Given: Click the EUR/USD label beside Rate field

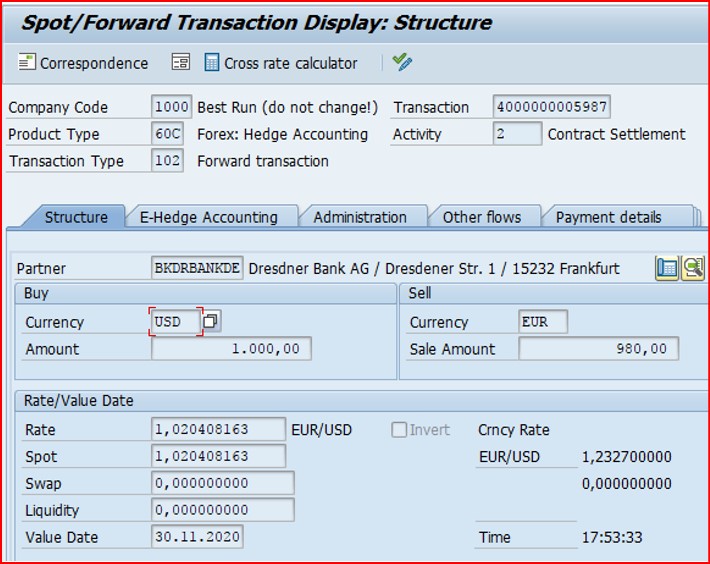Looking at the screenshot, I should pyautogui.click(x=321, y=430).
